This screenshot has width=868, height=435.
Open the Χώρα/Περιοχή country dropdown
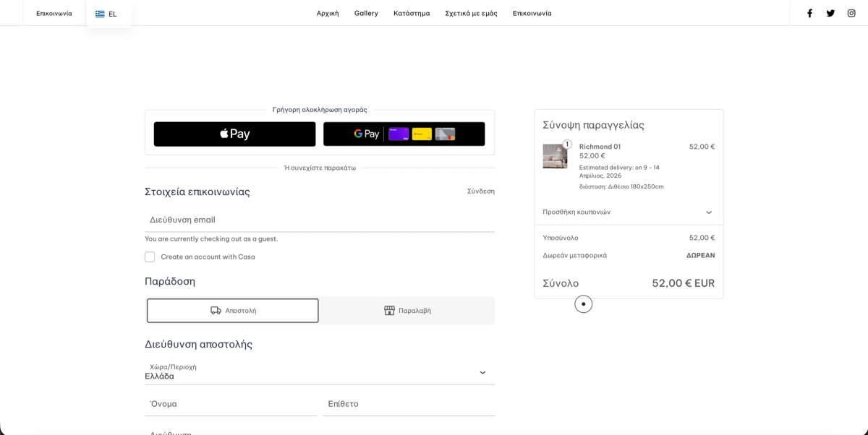click(320, 372)
